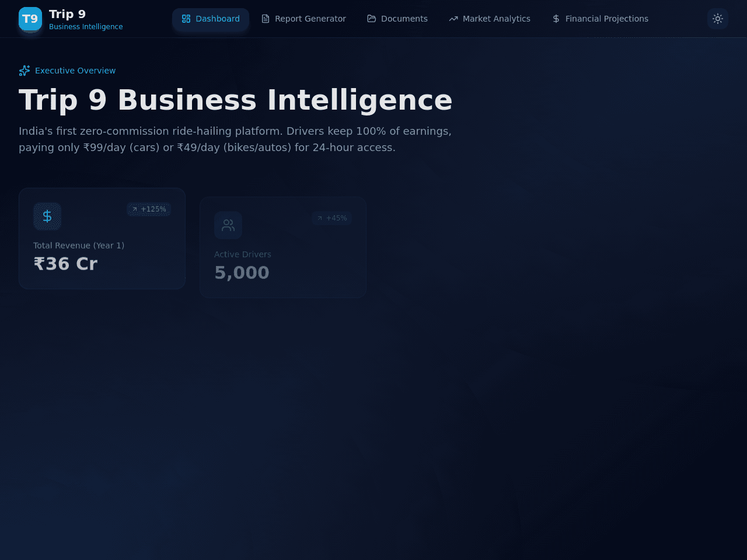Click the Documents folder icon
Image resolution: width=747 pixels, height=560 pixels.
tap(372, 19)
